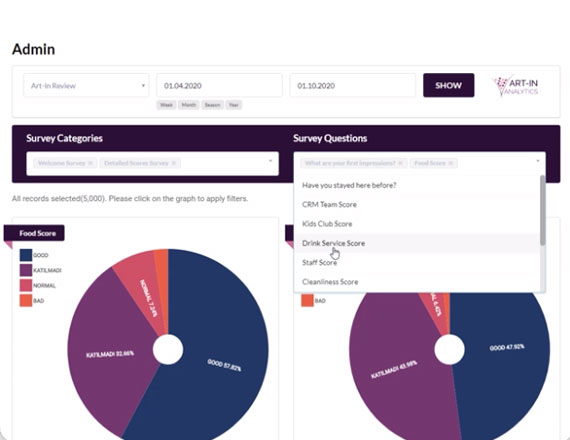
Task: Edit the start date 01.04.2020 field
Action: coord(219,85)
